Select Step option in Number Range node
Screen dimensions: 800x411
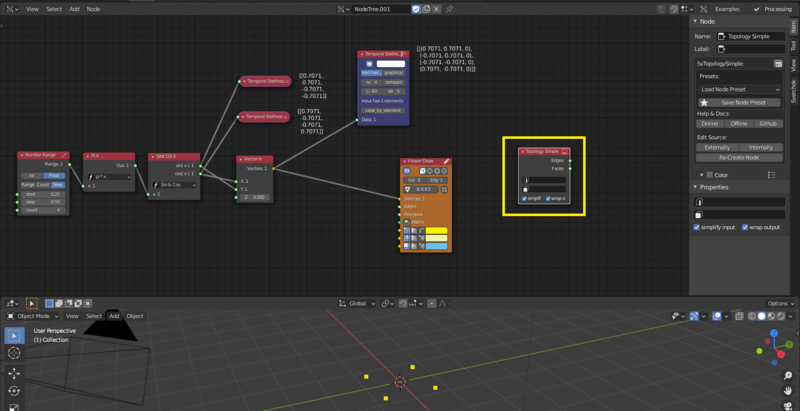click(x=58, y=185)
